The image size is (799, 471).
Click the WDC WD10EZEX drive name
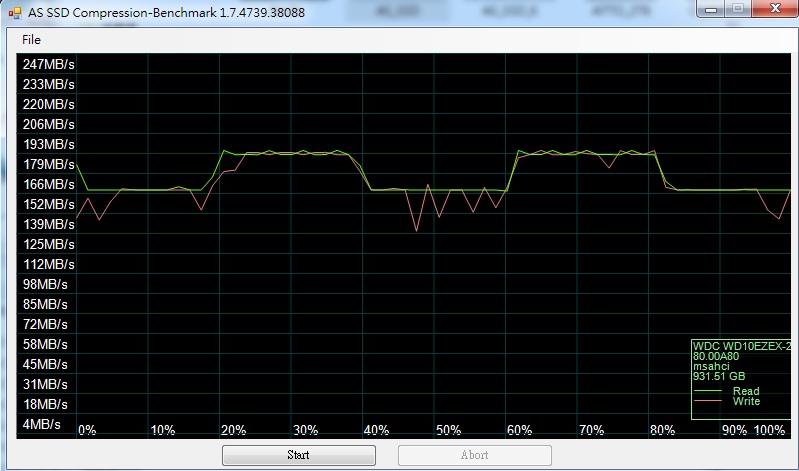click(x=742, y=346)
